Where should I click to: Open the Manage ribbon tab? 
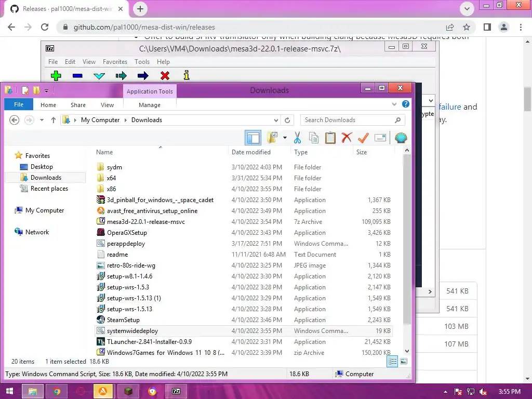150,105
